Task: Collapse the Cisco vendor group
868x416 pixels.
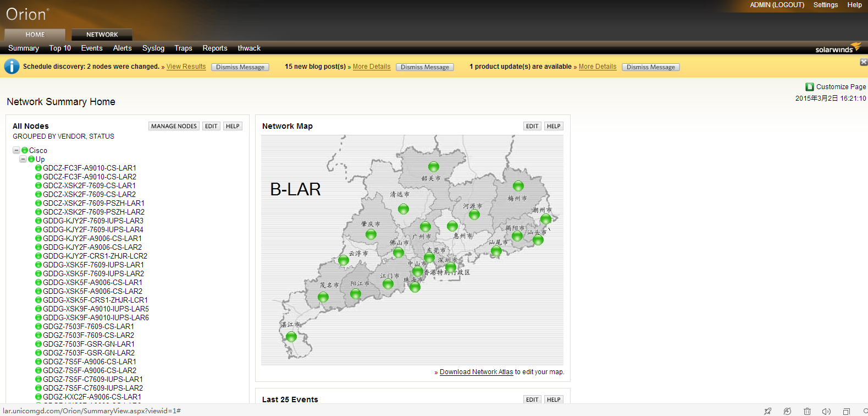Action: [16, 150]
